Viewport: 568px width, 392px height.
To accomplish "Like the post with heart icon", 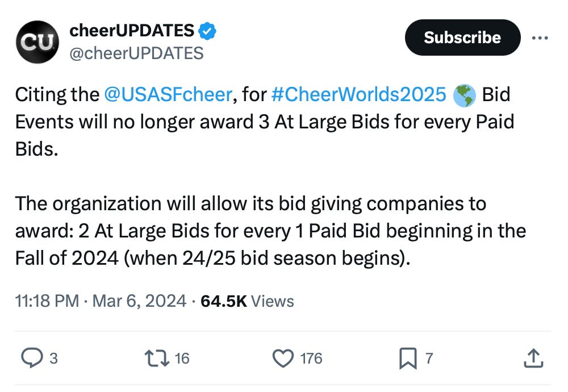I will pyautogui.click(x=282, y=358).
